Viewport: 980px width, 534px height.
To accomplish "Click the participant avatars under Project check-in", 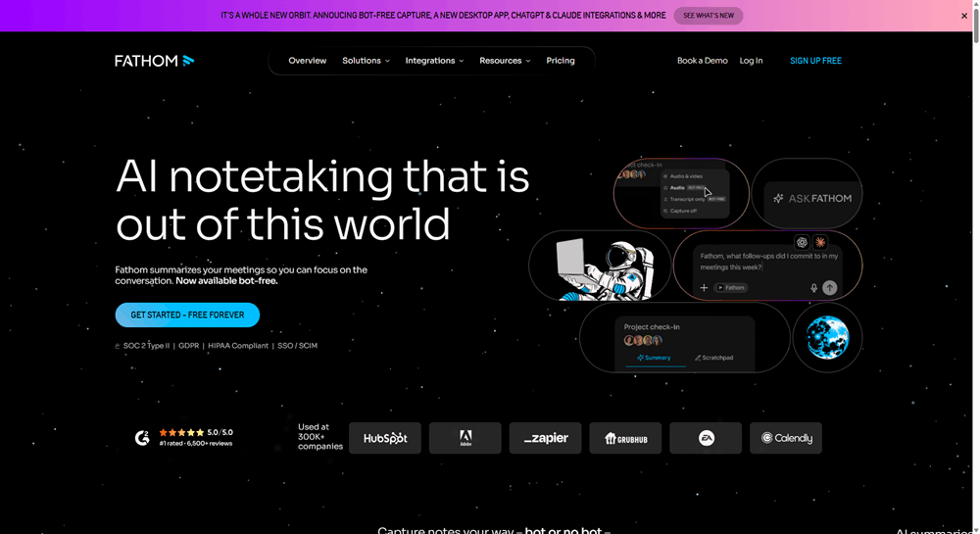I will pos(643,340).
